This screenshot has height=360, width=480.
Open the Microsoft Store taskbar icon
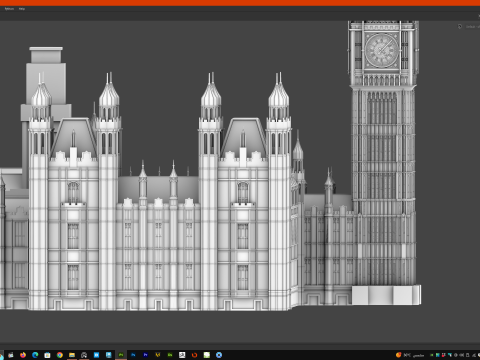(x=47, y=355)
